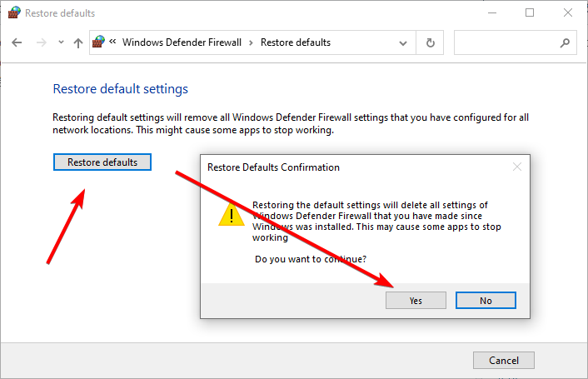This screenshot has height=379, width=588.
Task: Go back with the back arrow
Action: coord(17,42)
